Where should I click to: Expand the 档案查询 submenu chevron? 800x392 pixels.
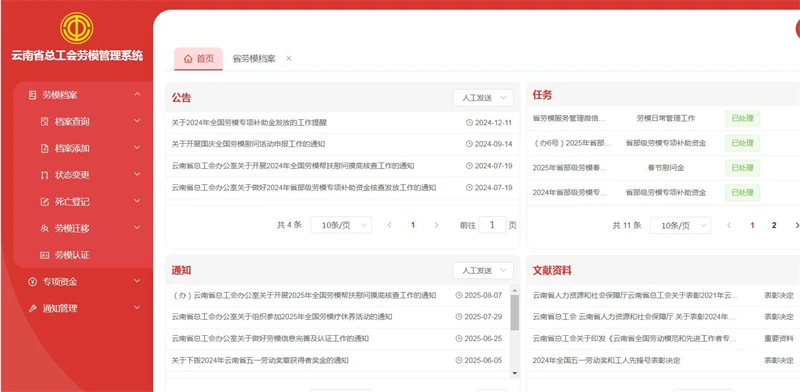[x=137, y=121]
